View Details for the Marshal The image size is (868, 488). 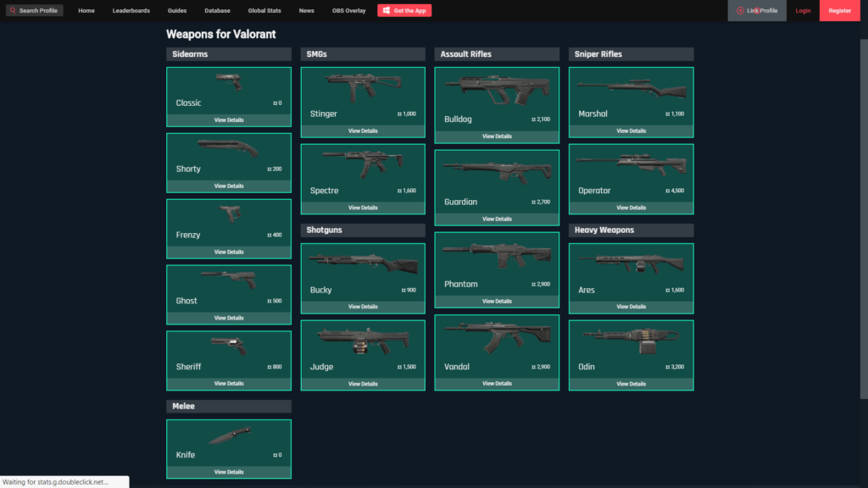click(x=631, y=131)
